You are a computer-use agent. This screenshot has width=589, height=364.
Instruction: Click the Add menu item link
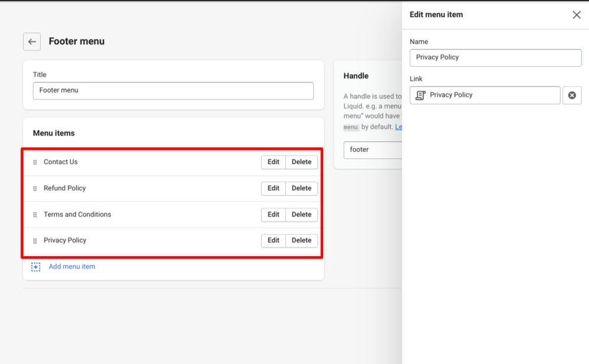[x=72, y=266]
